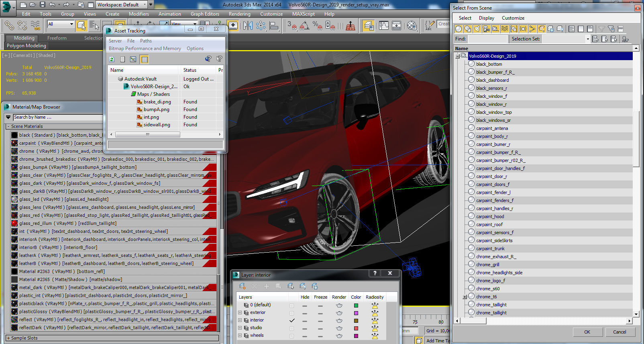Viewport: 644px width, 344px height.
Task: Click OK in Select From Scene
Action: tap(587, 332)
